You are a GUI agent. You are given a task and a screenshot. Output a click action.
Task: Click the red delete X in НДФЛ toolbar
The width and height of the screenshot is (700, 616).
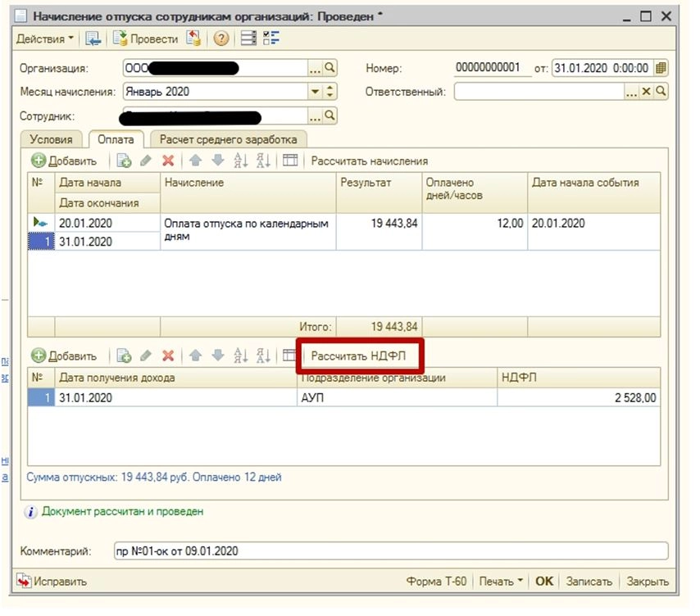click(168, 356)
